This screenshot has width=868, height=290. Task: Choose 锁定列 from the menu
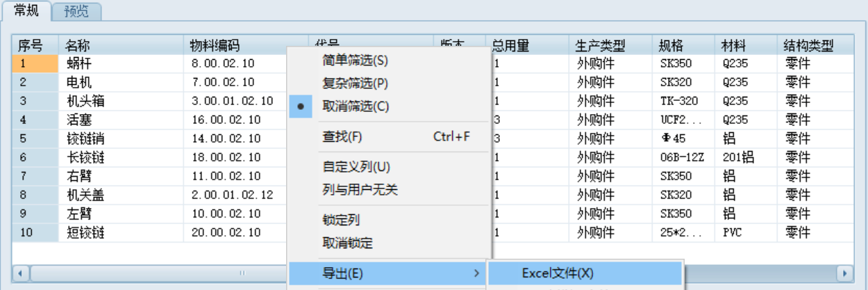pos(341,220)
